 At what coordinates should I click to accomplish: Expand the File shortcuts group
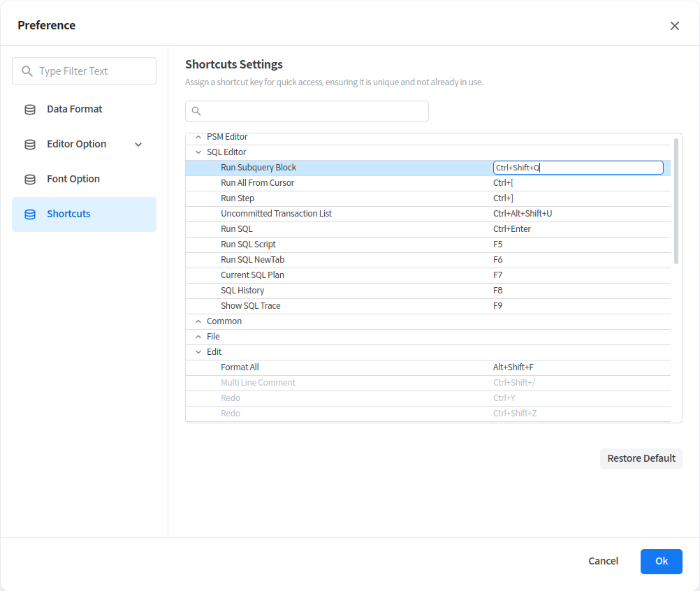point(198,337)
